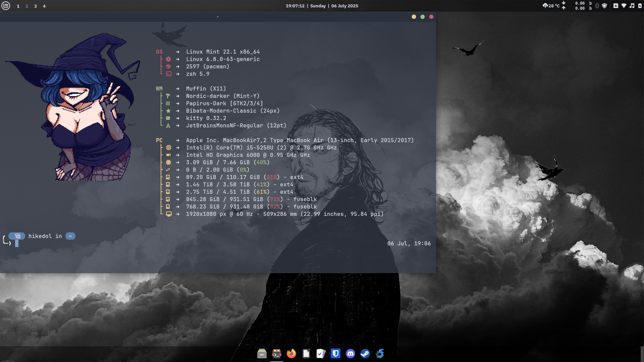Open the weather applet showing 28 °C

coord(551,6)
